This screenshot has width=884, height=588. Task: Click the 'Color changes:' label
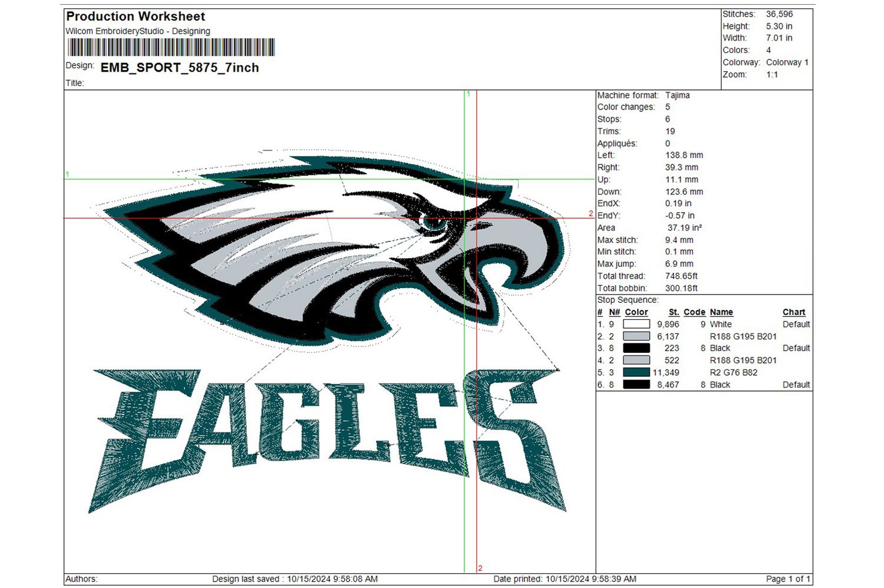pos(626,107)
